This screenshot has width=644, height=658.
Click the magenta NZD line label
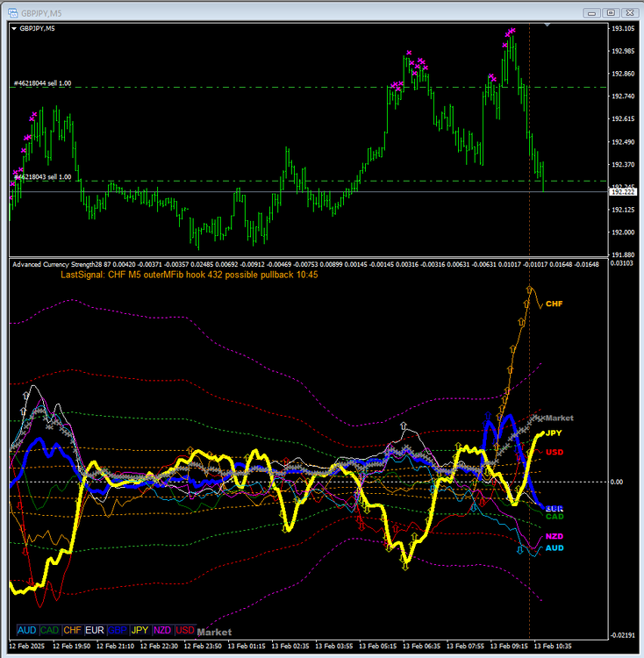click(555, 536)
